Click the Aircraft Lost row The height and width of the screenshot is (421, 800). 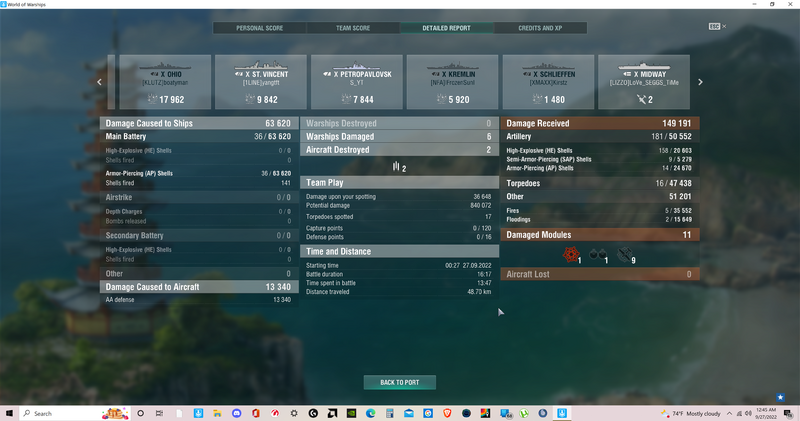click(600, 274)
